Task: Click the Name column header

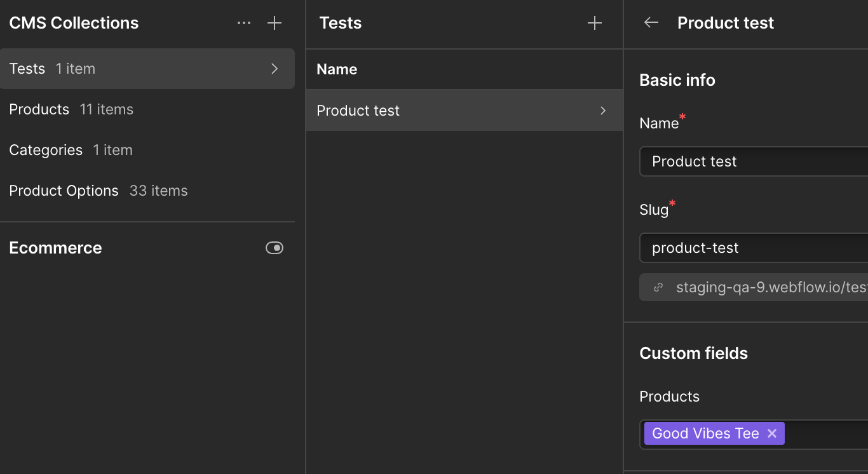Action: pos(337,69)
